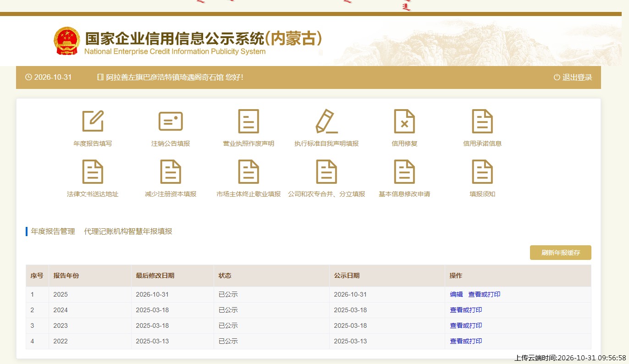Open the 注销公告填报 icon
The width and height of the screenshot is (629, 364).
[171, 121]
